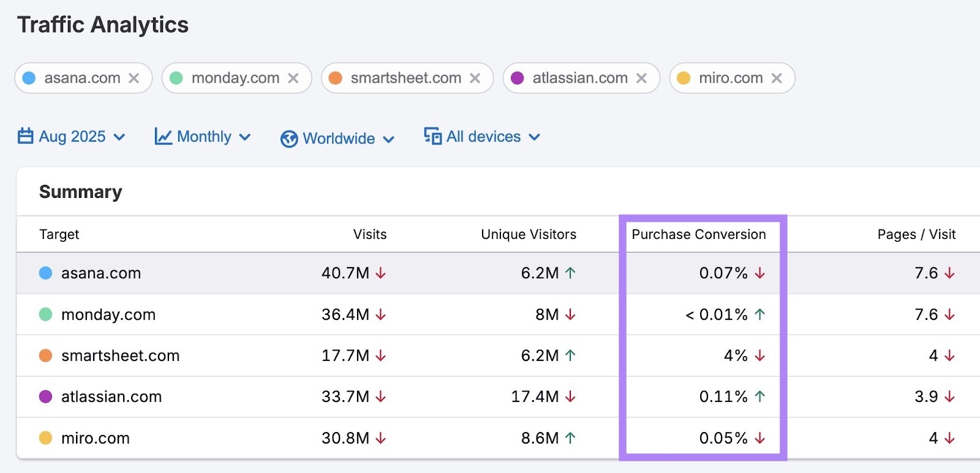Click the Pages / Visit column header
This screenshot has width=980, height=473.
(x=916, y=234)
